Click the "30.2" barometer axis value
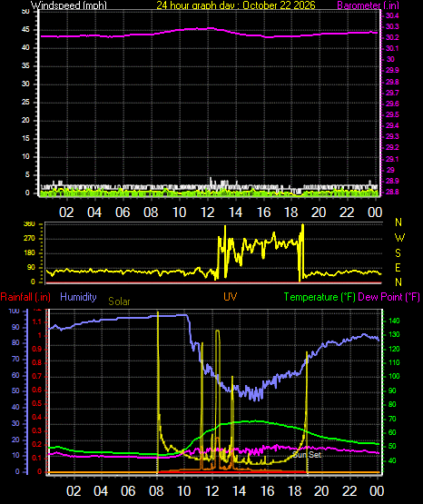The image size is (423, 504). click(392, 37)
